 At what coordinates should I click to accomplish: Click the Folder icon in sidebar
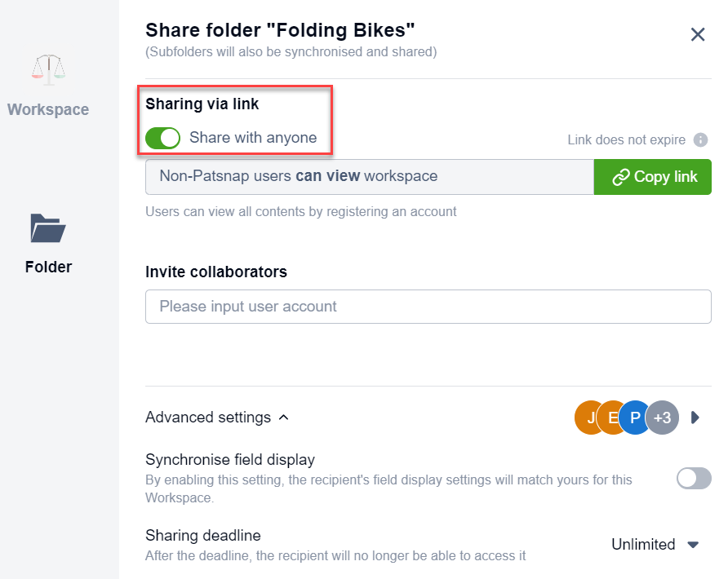pyautogui.click(x=47, y=228)
